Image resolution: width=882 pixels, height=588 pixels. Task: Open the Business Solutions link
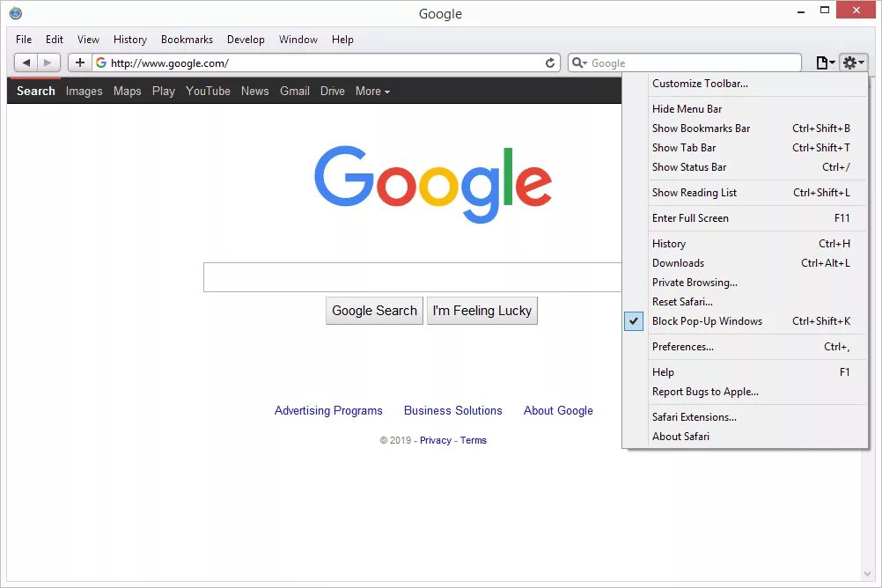452,411
